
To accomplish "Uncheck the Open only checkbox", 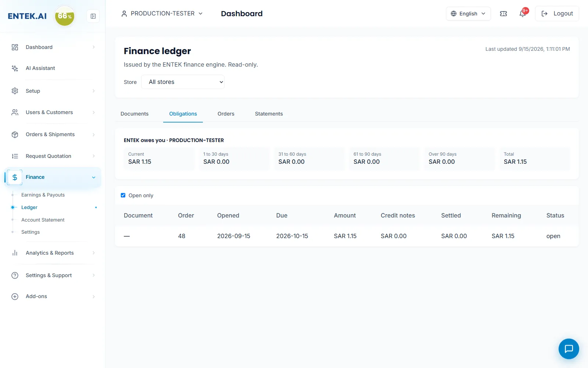I will tap(123, 195).
